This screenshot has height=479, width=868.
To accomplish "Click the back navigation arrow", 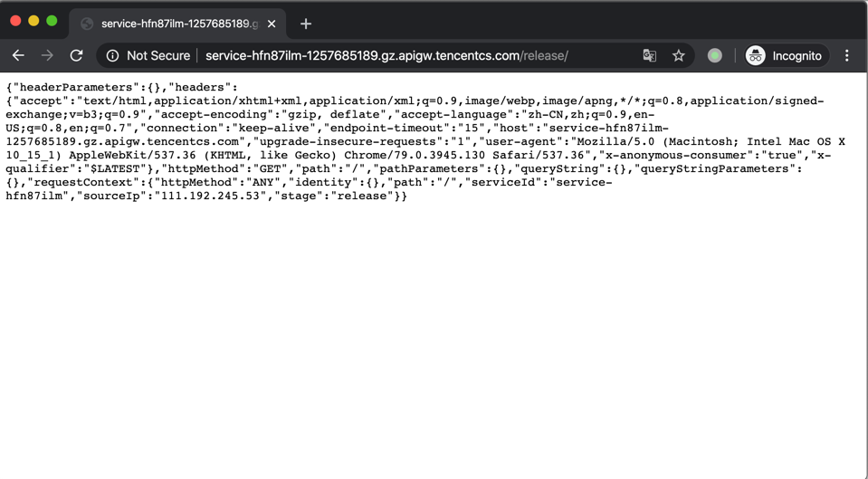I will tap(18, 55).
